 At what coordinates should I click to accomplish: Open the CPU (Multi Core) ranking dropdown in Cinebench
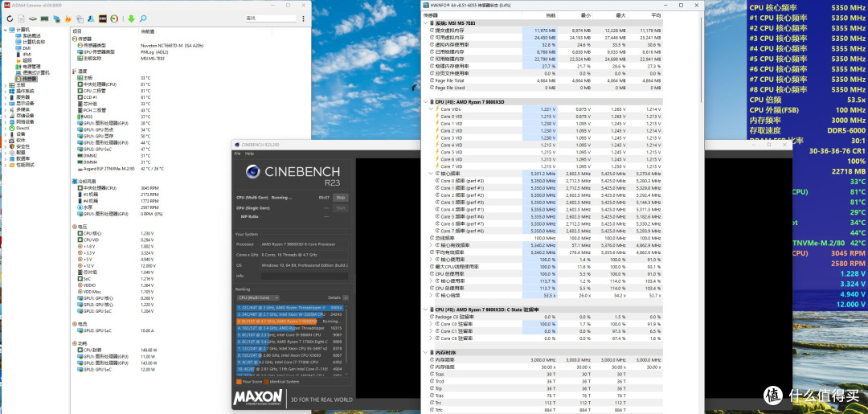click(259, 297)
